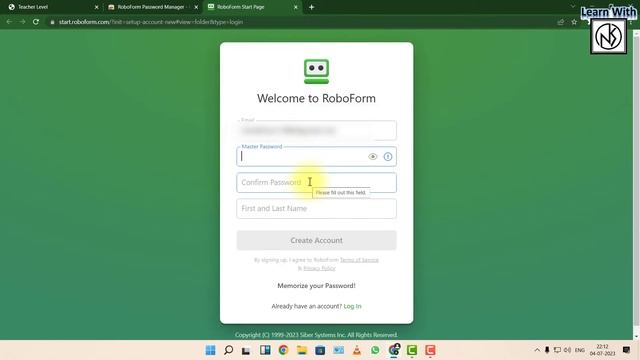
Task: Select the blurred Email field
Action: (316, 131)
